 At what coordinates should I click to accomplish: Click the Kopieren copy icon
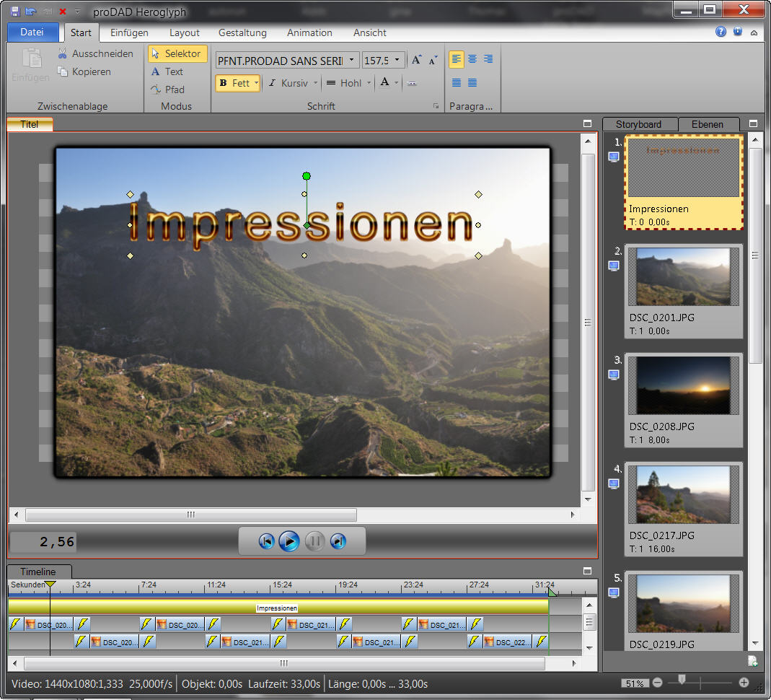click(x=63, y=71)
